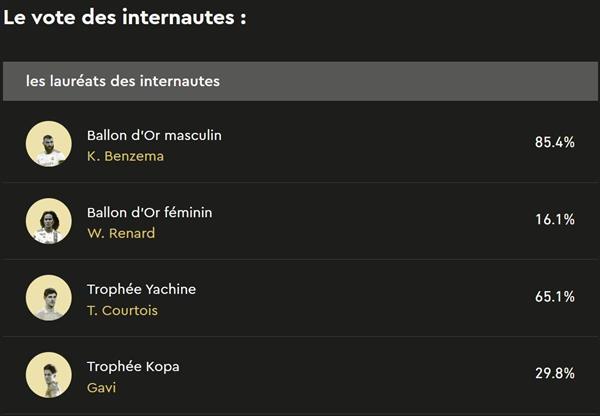Select the empty middle of the Courtois row
This screenshot has width=600, height=416.
[x=370, y=298]
